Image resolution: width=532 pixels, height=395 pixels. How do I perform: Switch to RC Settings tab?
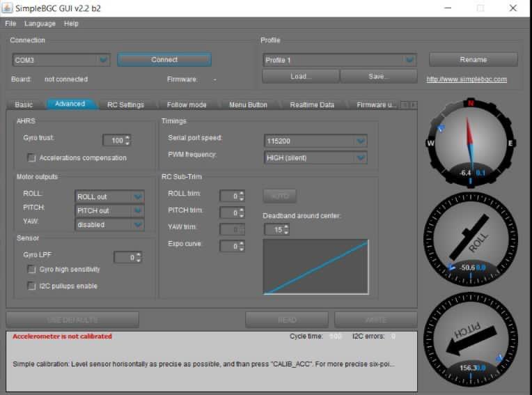coord(125,104)
